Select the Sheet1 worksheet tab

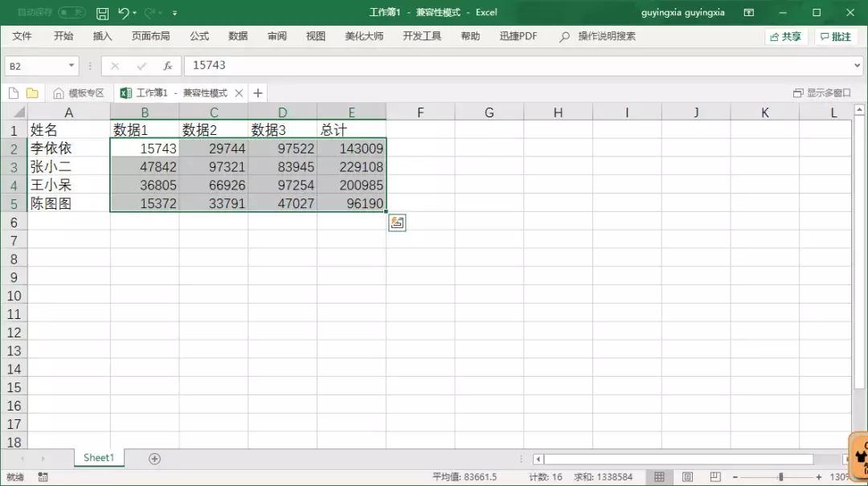point(98,457)
